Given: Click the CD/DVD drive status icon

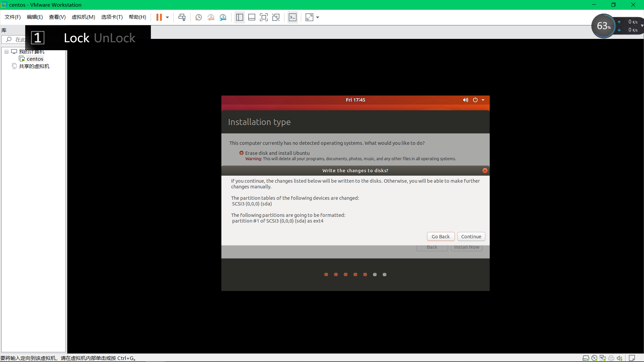Looking at the screenshot, I should click(594, 358).
